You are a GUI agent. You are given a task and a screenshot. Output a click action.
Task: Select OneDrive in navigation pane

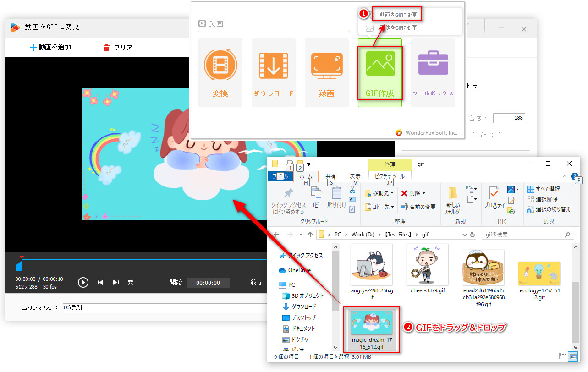click(x=295, y=270)
